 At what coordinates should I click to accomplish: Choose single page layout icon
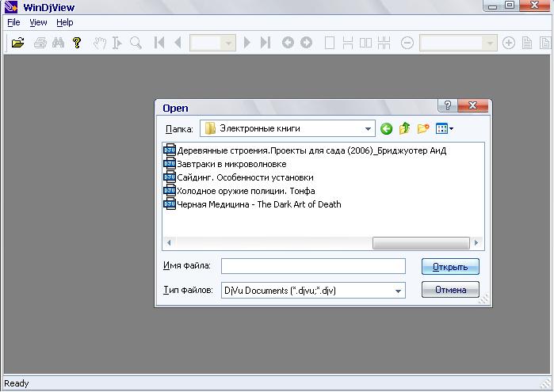click(329, 43)
